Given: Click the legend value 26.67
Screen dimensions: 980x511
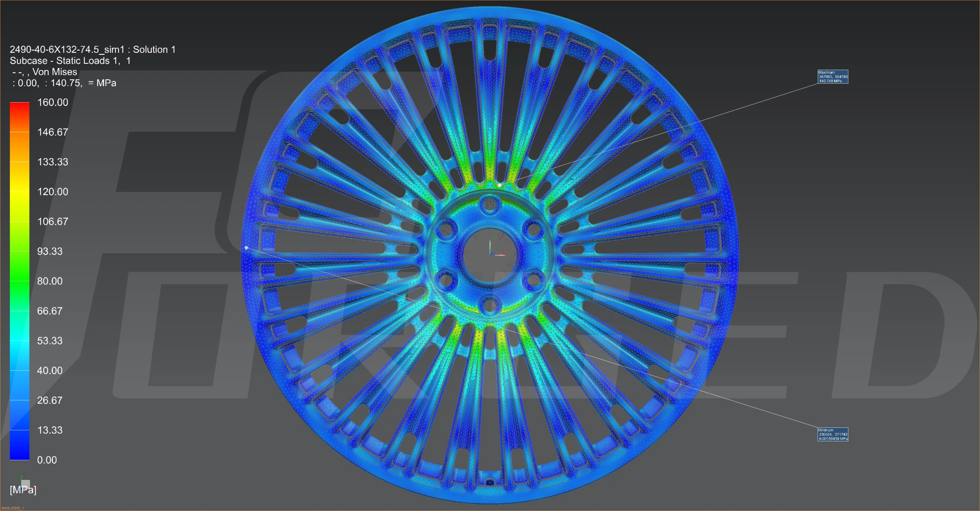Looking at the screenshot, I should pos(50,400).
